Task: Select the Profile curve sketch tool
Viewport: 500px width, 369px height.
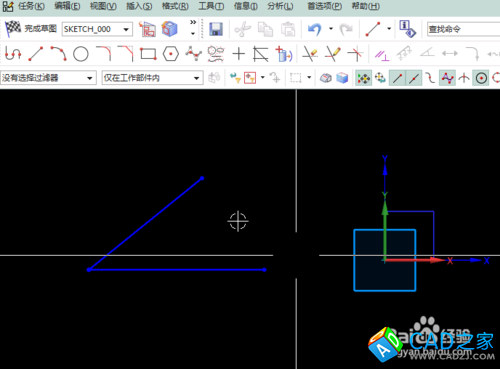Action: coord(13,54)
